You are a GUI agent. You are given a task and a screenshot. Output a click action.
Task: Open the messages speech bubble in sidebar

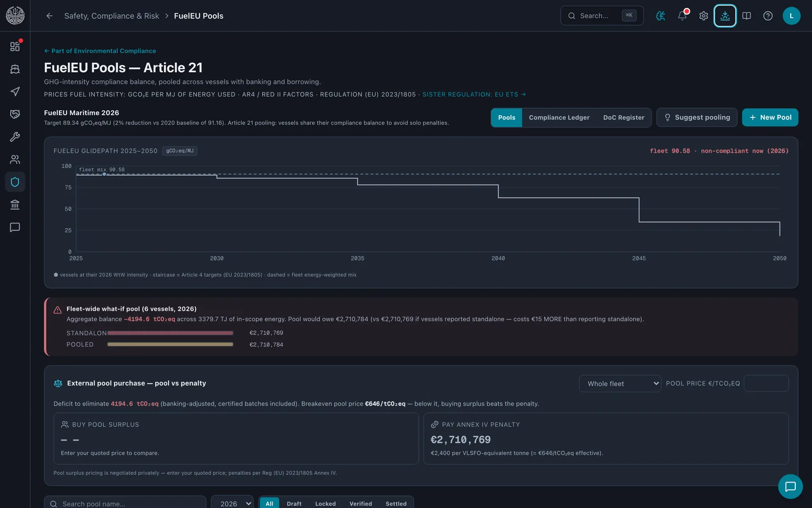coord(15,227)
